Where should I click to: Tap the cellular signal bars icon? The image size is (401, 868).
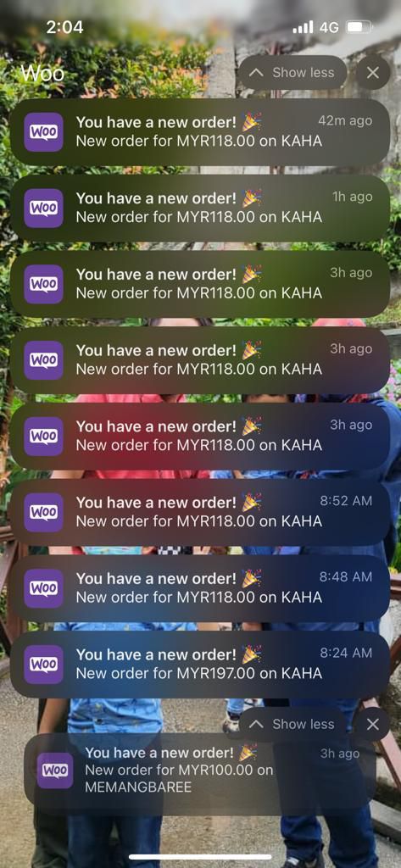pos(303,27)
